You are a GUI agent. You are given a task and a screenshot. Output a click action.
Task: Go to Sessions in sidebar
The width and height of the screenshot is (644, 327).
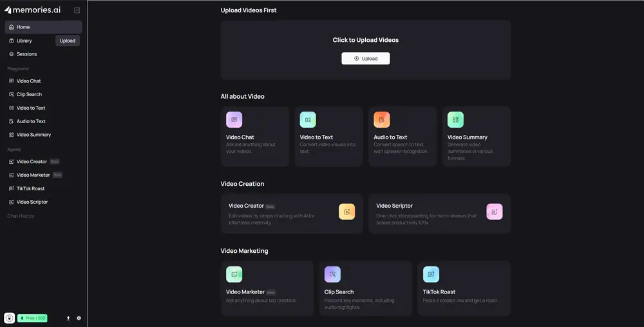coord(26,54)
